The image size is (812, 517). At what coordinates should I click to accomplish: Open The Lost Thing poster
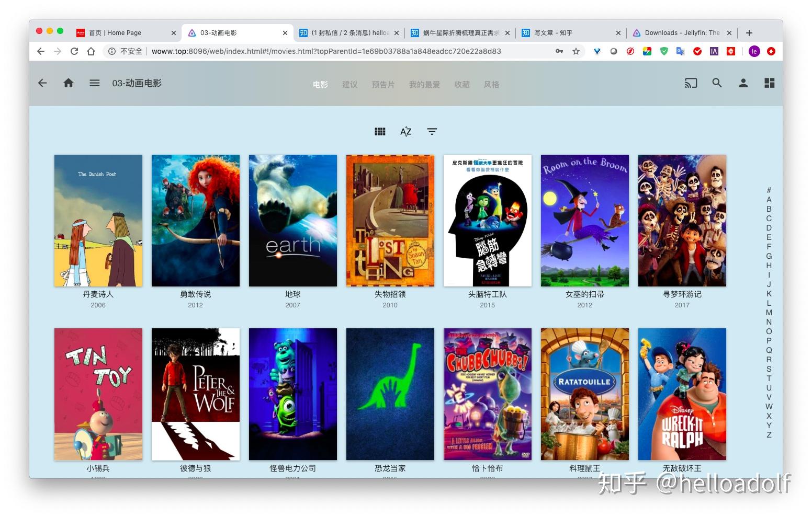(390, 221)
